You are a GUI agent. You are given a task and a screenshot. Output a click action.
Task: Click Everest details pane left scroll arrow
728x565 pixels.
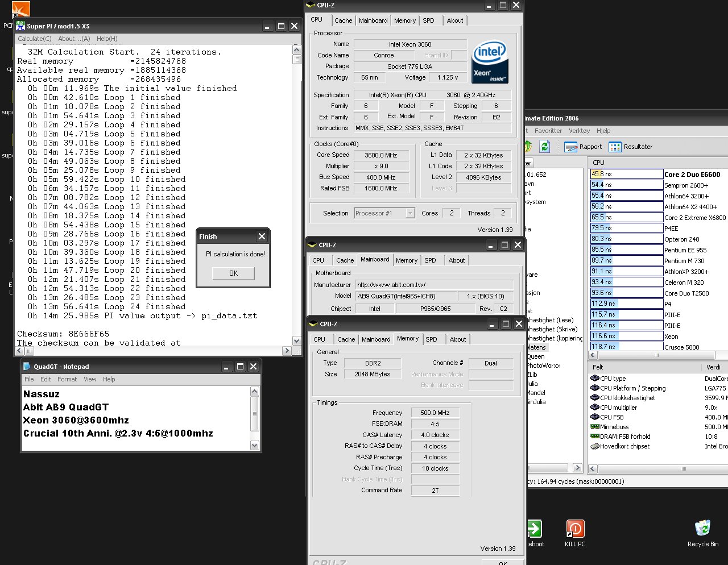pos(593,469)
